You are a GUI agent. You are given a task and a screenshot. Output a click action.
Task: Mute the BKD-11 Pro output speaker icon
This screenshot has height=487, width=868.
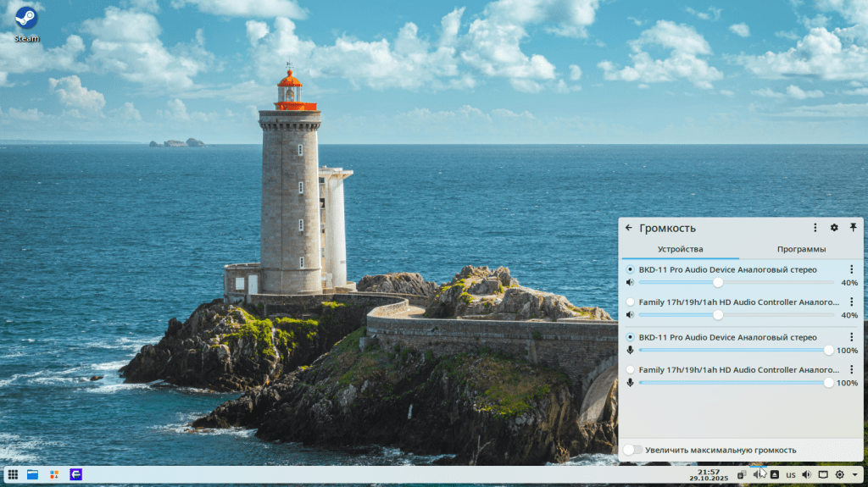[x=630, y=282]
